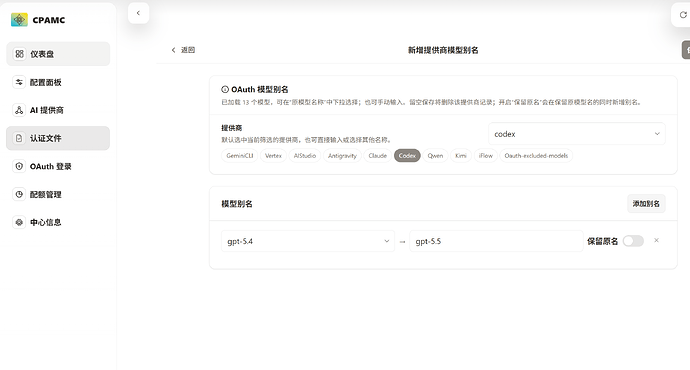Click the 中心信息 gear icon
690x370 pixels.
(x=19, y=222)
